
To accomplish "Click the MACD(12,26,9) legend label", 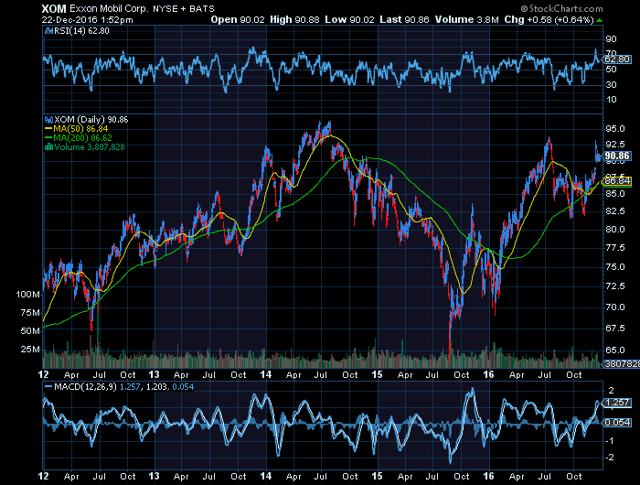I will click(x=86, y=387).
